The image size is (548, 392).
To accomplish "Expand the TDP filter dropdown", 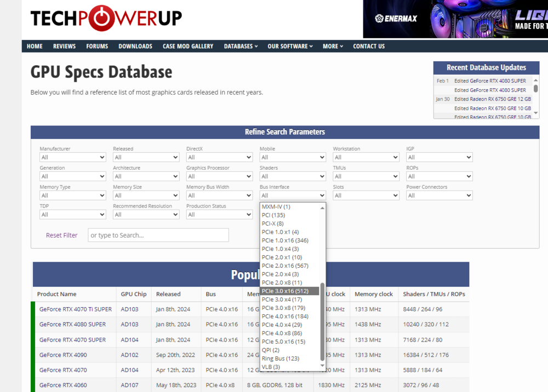I will [x=72, y=215].
